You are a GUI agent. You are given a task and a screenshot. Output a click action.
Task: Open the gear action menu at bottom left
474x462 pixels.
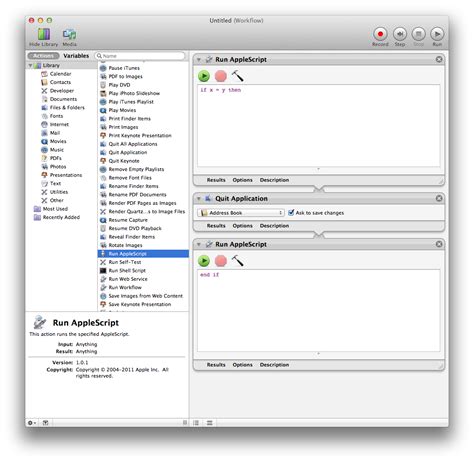tap(32, 423)
